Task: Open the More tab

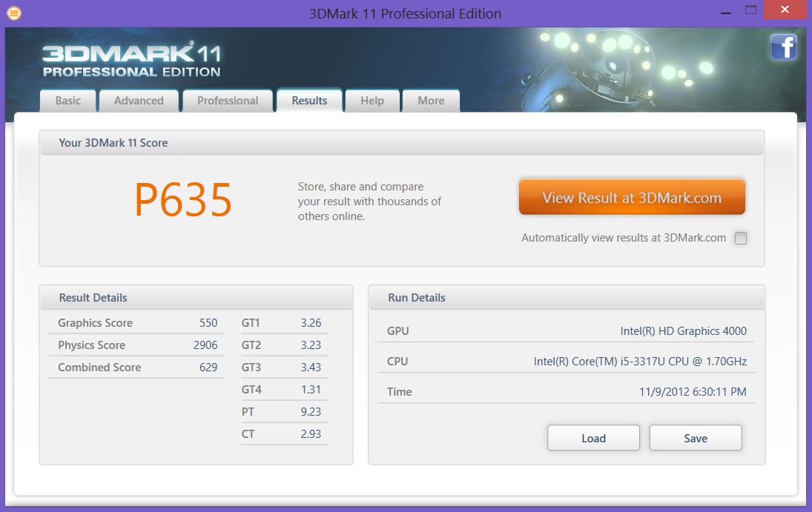Action: 431,101
